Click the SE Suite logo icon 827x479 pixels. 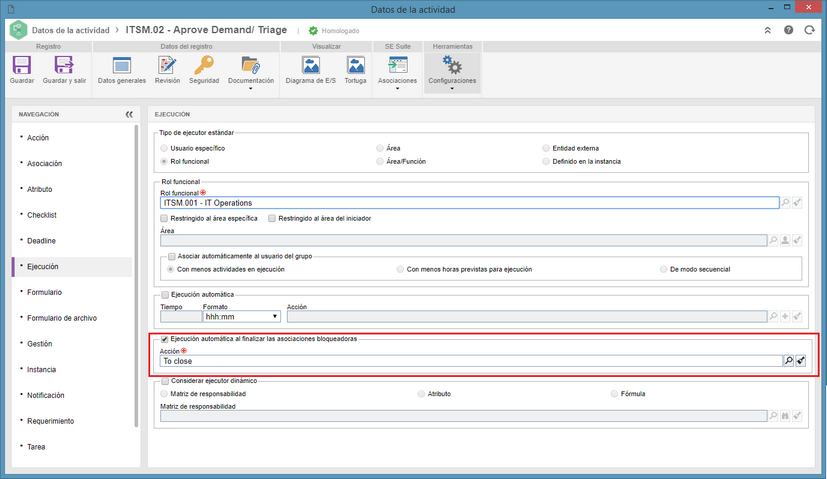18,30
